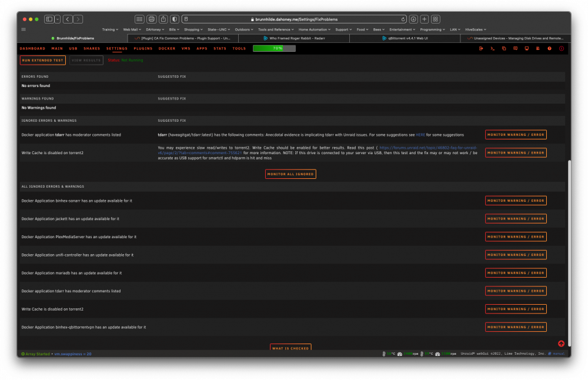
Task: Monitor warning for binhex-qbittorrentvpn update row
Action: coord(516,327)
